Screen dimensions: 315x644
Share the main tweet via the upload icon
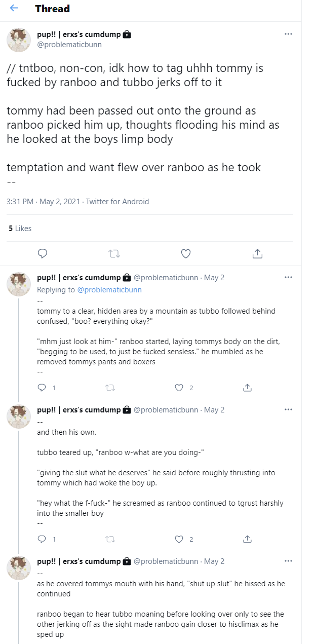point(257,253)
